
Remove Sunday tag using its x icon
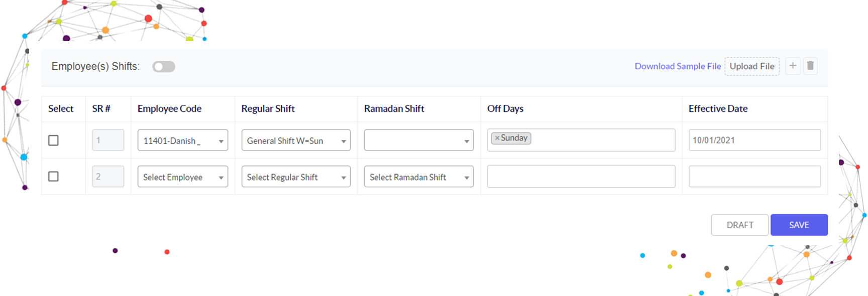(x=497, y=138)
